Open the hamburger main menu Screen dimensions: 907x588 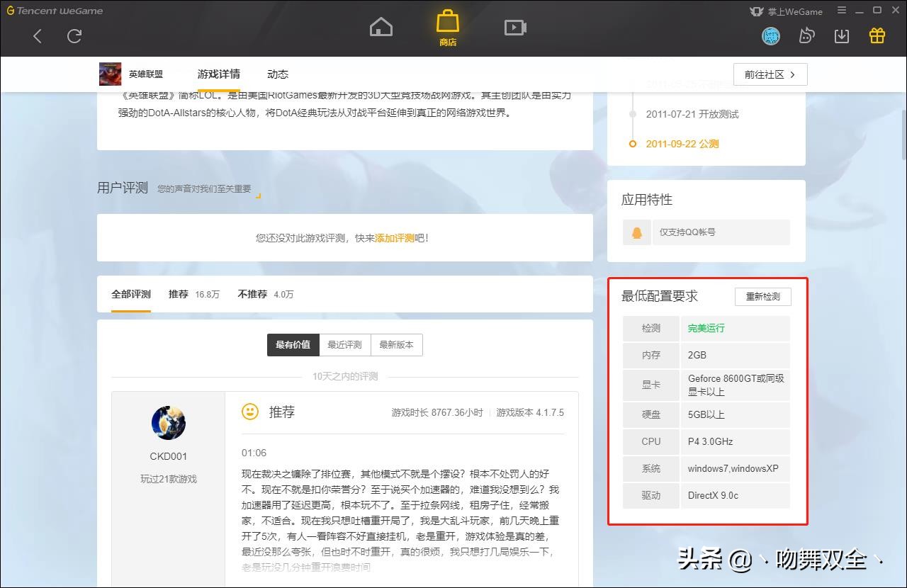point(842,11)
